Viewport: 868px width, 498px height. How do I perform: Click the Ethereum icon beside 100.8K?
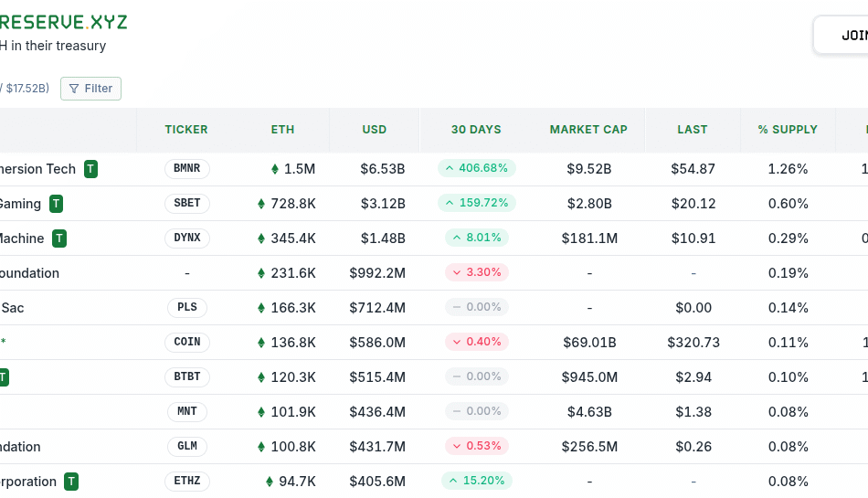click(x=261, y=447)
